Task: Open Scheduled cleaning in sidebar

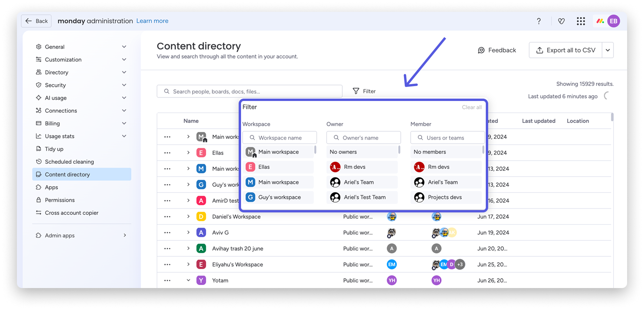Action: coord(81,162)
